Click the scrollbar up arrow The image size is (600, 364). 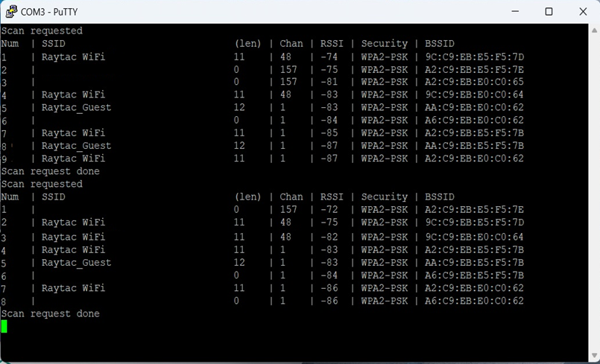[x=594, y=30]
